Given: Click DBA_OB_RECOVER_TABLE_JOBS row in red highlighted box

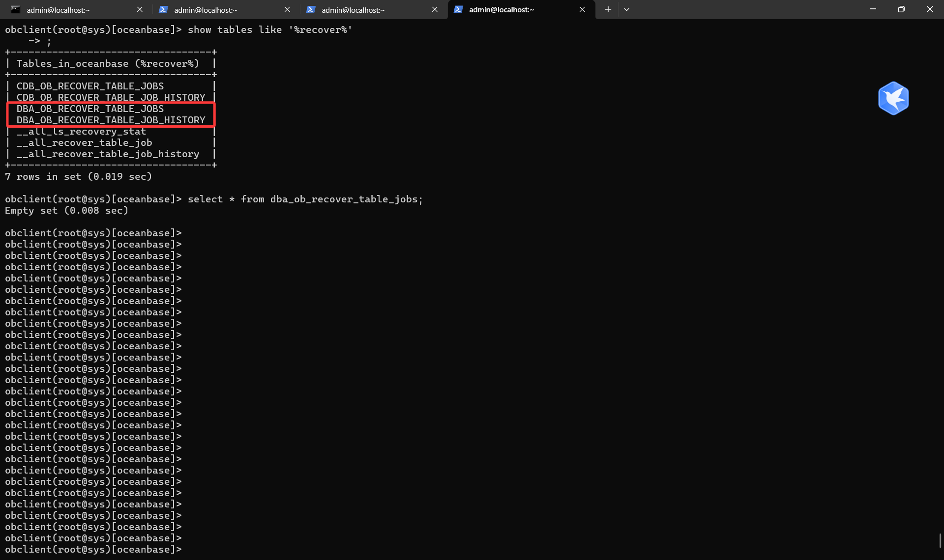Looking at the screenshot, I should [x=90, y=109].
